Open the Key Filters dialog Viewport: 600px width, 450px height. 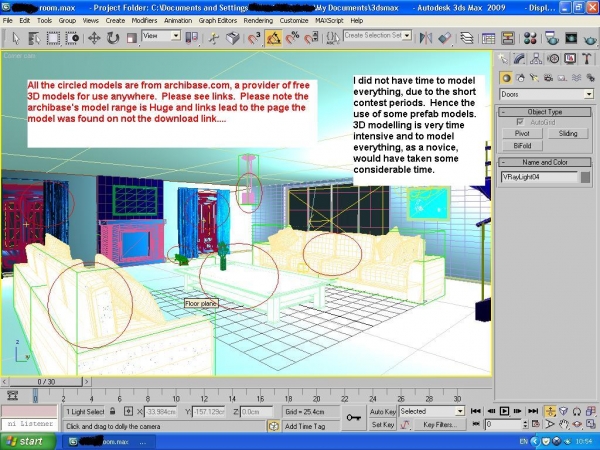[x=440, y=425]
